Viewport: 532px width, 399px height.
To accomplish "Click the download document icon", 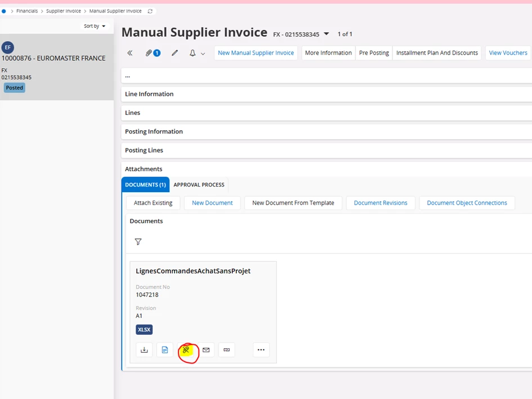I will point(144,350).
